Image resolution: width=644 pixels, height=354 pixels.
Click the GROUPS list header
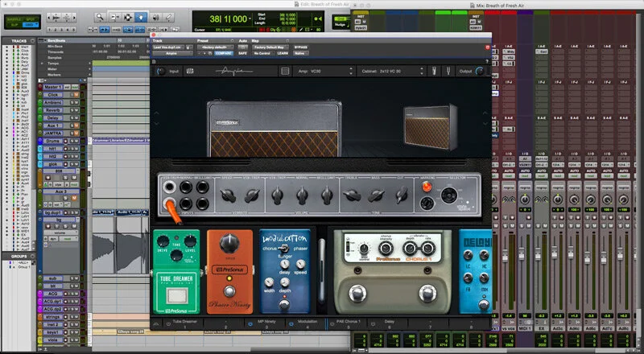19,257
